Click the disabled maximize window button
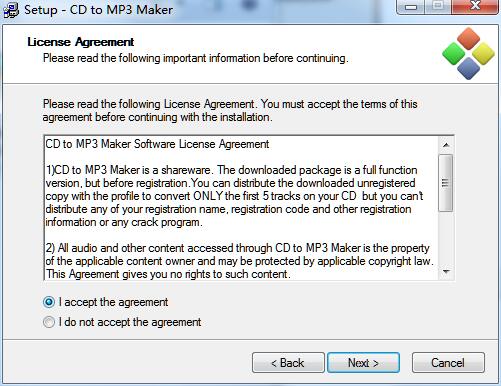 point(438,7)
